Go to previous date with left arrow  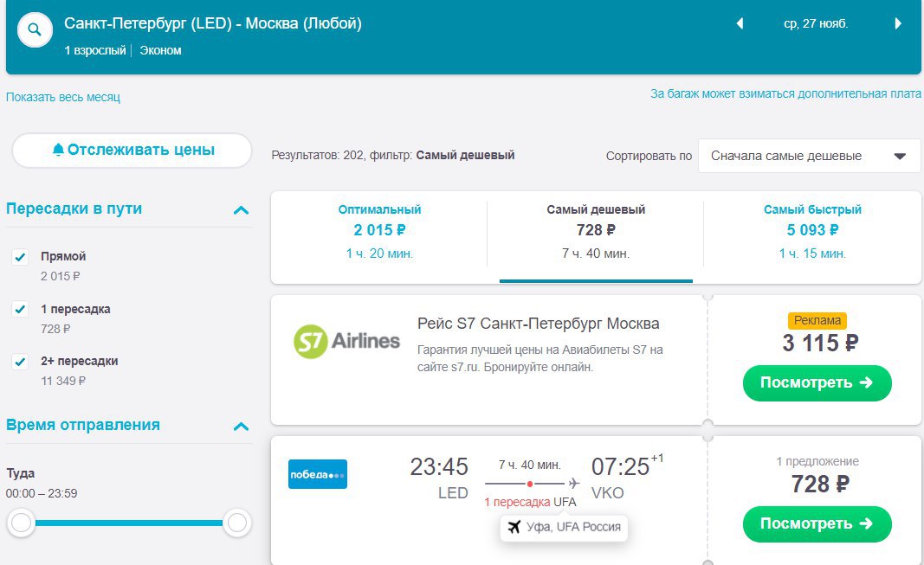click(740, 24)
